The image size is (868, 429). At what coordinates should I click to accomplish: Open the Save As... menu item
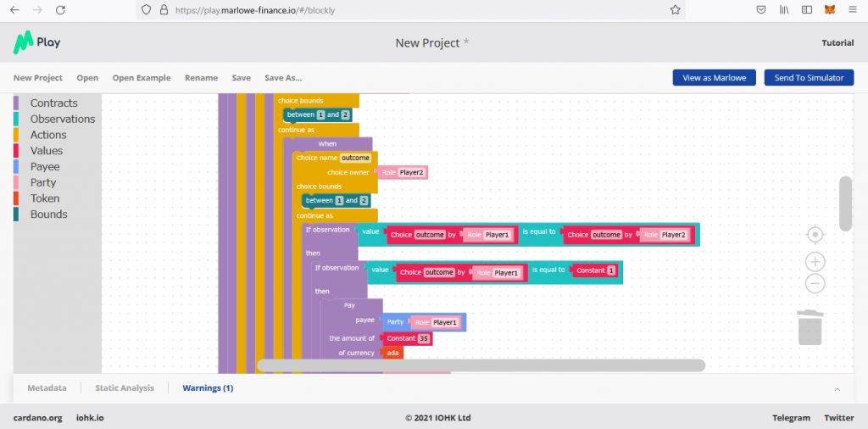click(283, 78)
